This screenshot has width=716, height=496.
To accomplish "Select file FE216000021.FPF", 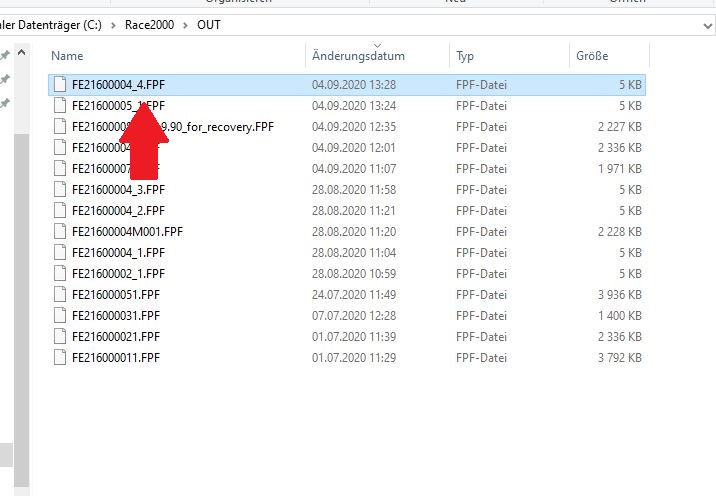I will (x=347, y=337).
